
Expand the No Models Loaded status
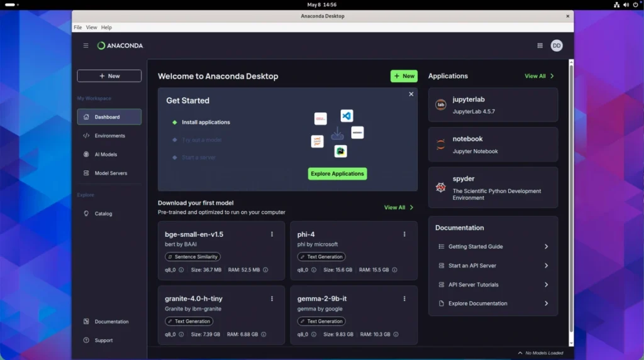pos(540,352)
